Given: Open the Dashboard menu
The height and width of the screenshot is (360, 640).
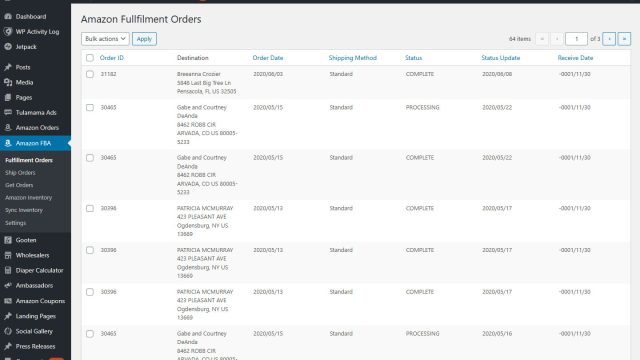Looking at the screenshot, I should (x=31, y=16).
